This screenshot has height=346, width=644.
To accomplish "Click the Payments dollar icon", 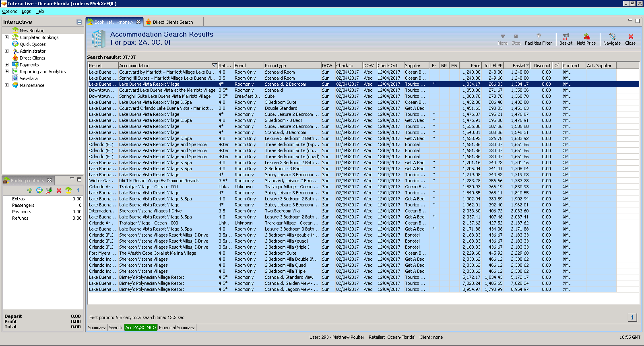I will tap(15, 64).
